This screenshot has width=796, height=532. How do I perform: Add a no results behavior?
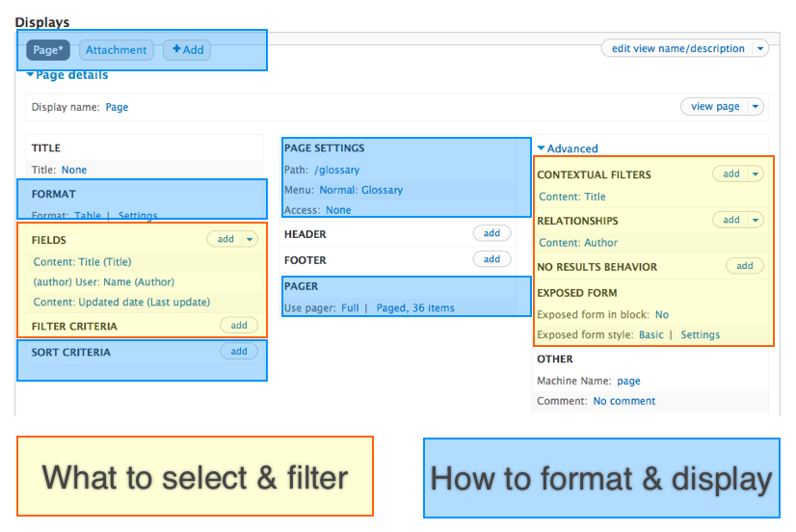click(x=744, y=266)
